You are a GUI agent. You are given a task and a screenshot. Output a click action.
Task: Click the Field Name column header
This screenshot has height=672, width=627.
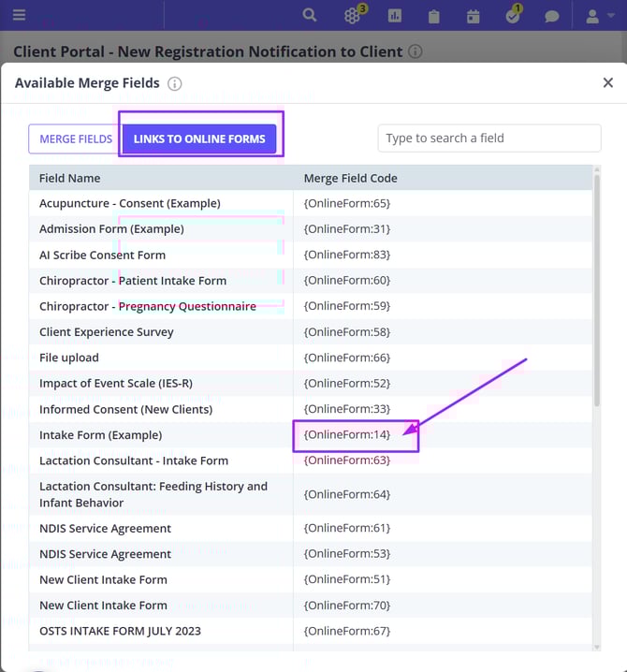[70, 178]
